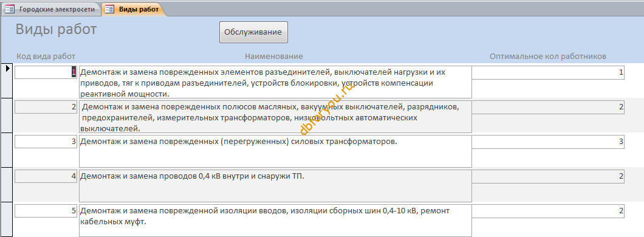The image size is (644, 237).
Task: Click workers count field showing 3
Action: [x=548, y=142]
